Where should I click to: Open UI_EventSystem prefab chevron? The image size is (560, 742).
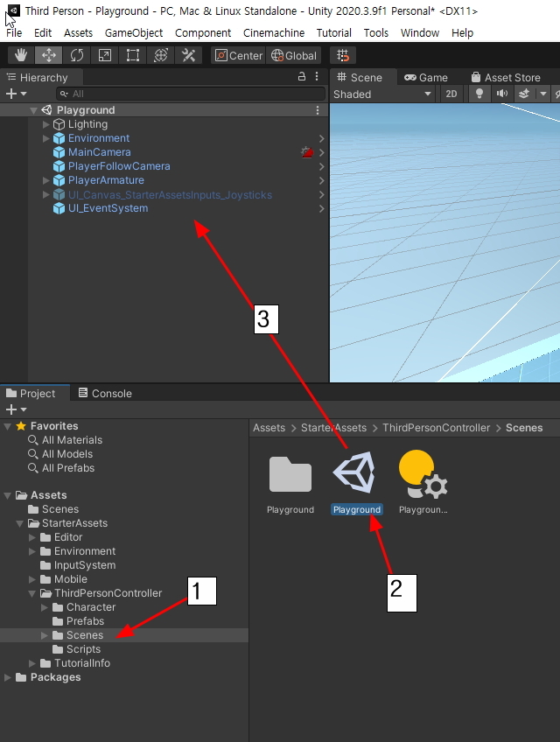321,208
